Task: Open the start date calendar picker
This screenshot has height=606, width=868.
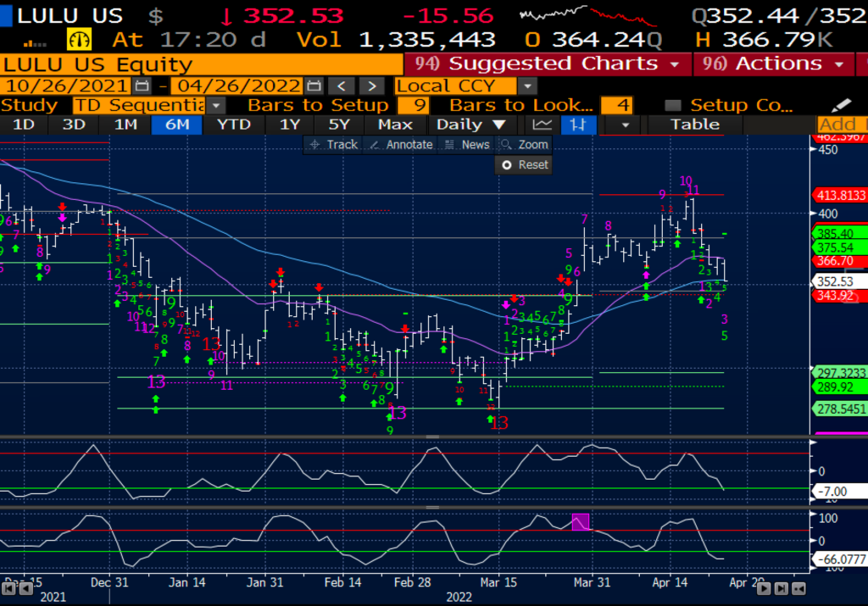Action: pyautogui.click(x=142, y=86)
